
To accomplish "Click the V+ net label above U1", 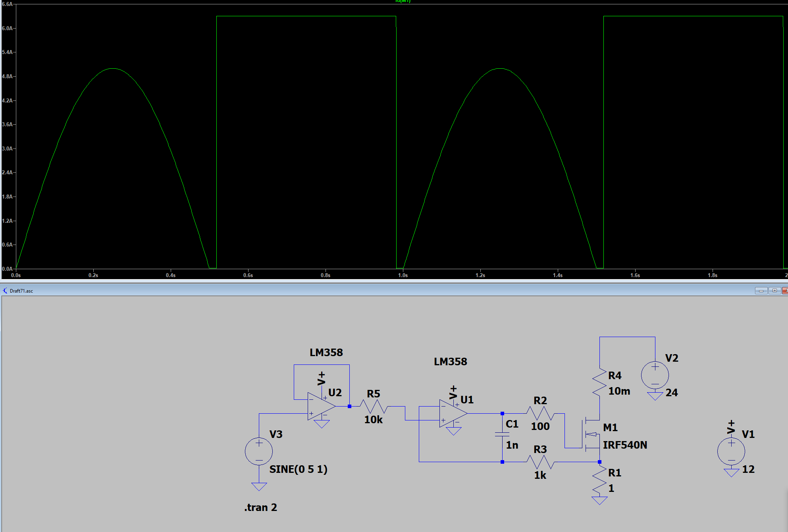I will pyautogui.click(x=453, y=392).
